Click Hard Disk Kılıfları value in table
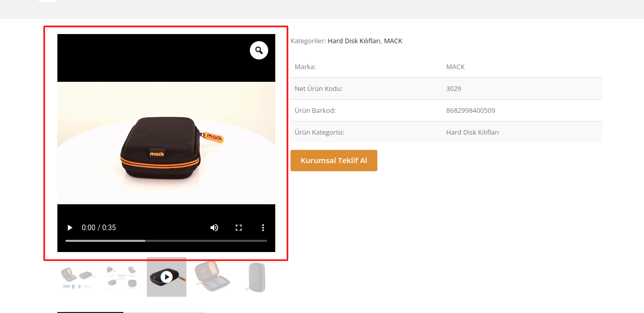Viewport: 644px width, 313px height. [472, 132]
